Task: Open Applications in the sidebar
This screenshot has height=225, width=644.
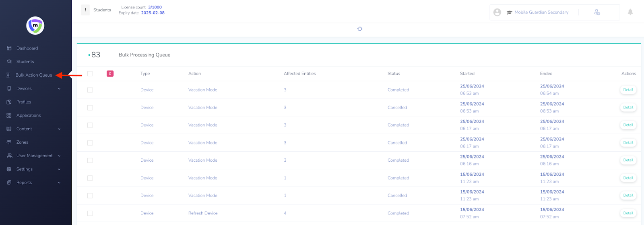Action: point(29,115)
